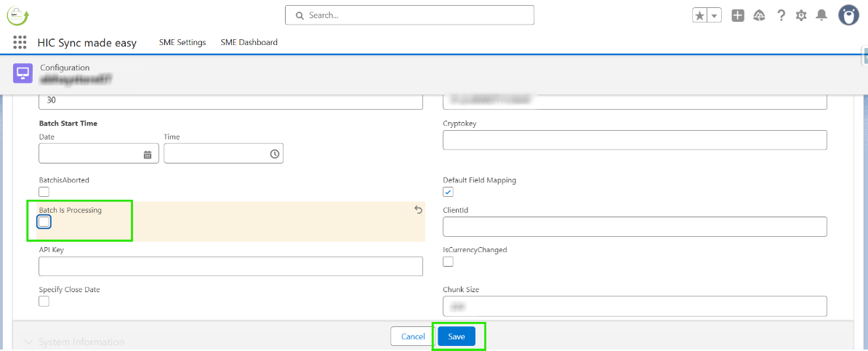This screenshot has width=868, height=351.
Task: Open the notifications bell
Action: (821, 15)
